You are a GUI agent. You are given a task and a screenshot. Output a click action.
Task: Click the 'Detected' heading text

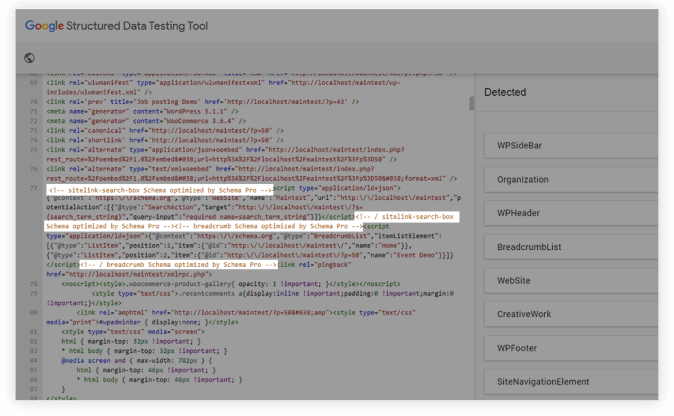(505, 92)
